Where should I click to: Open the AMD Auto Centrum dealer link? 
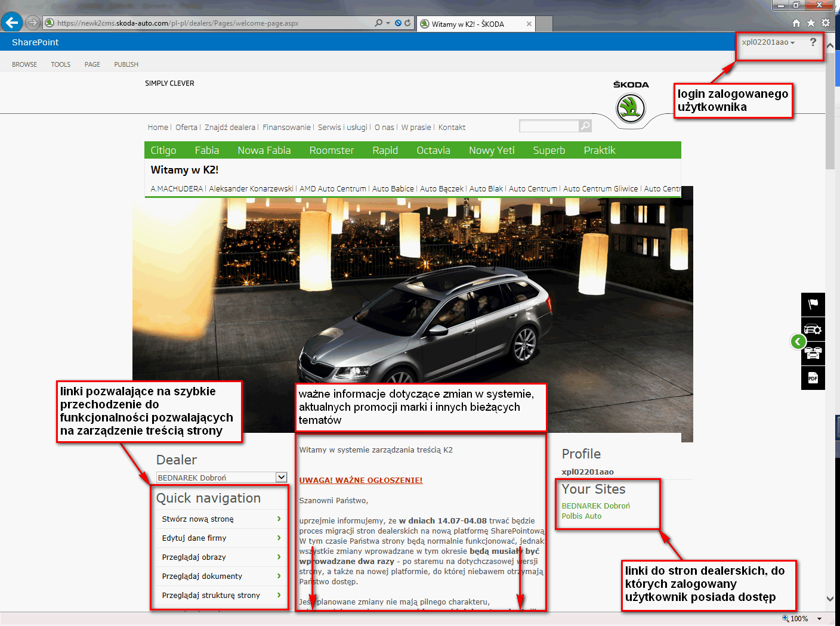click(333, 188)
